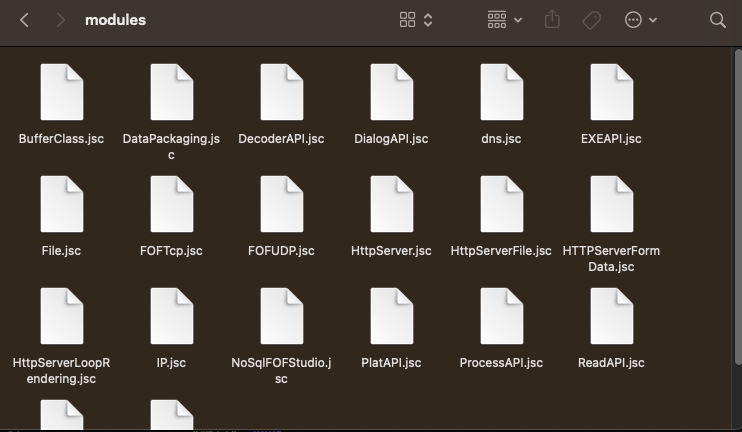Select the HTTPServerFormData.jsc file icon

[611, 204]
